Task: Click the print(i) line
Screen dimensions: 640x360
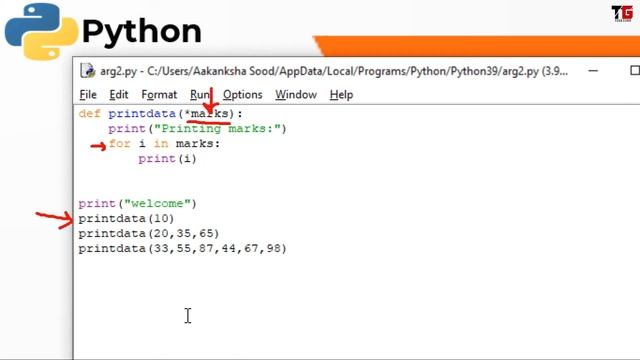Action: coord(167,159)
